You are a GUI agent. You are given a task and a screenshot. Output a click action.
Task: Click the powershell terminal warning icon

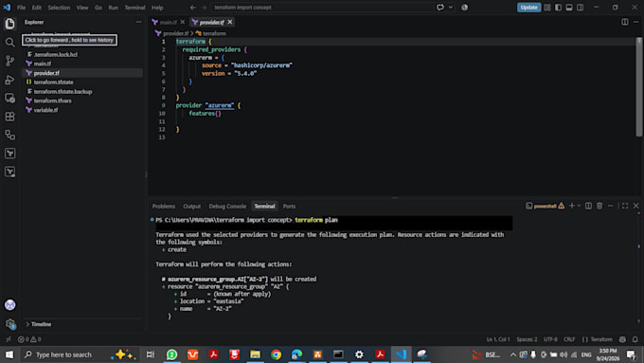coord(562,206)
